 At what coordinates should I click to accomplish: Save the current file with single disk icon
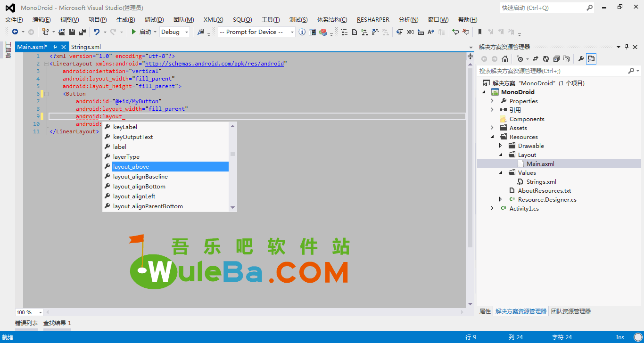click(x=72, y=32)
